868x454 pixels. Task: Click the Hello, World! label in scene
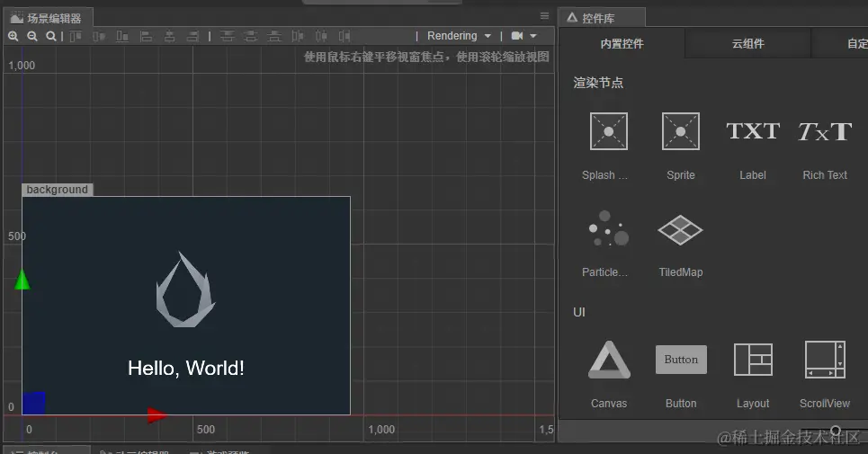pos(186,369)
